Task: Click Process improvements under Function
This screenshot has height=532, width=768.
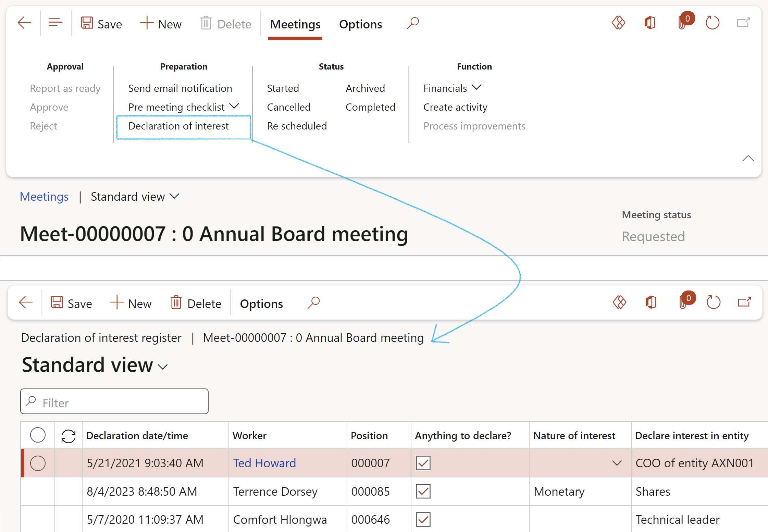Action: coord(474,126)
